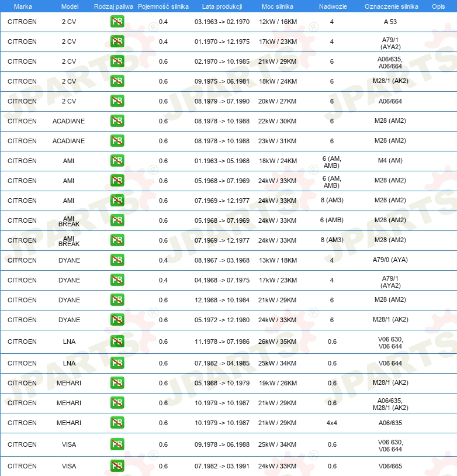457x476 pixels.
Task: Click the fuel icon in the DYANE 13kW / 18KM row
Action: [117, 260]
